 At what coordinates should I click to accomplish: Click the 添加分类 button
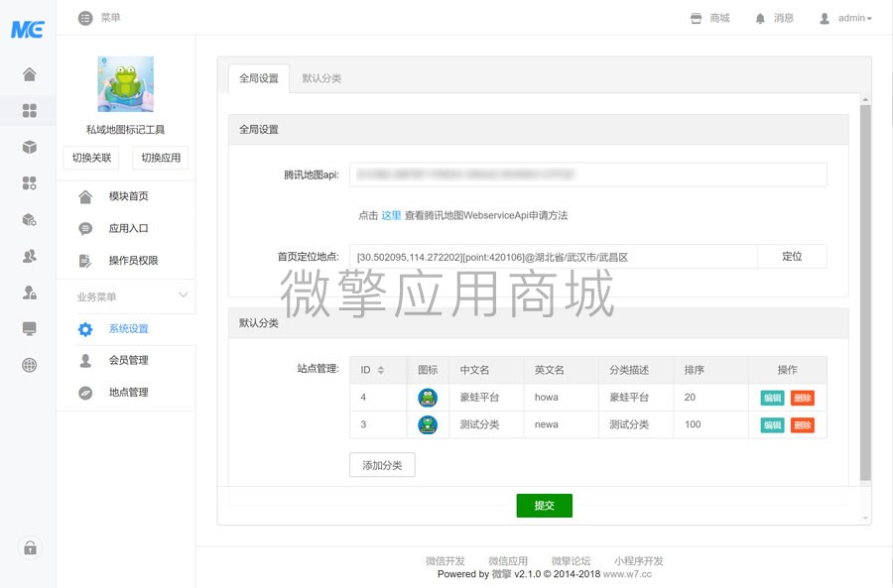point(384,464)
